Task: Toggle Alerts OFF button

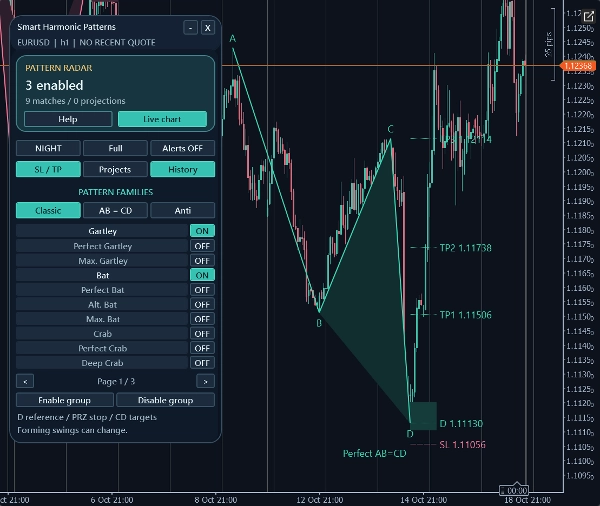Action: coord(183,148)
